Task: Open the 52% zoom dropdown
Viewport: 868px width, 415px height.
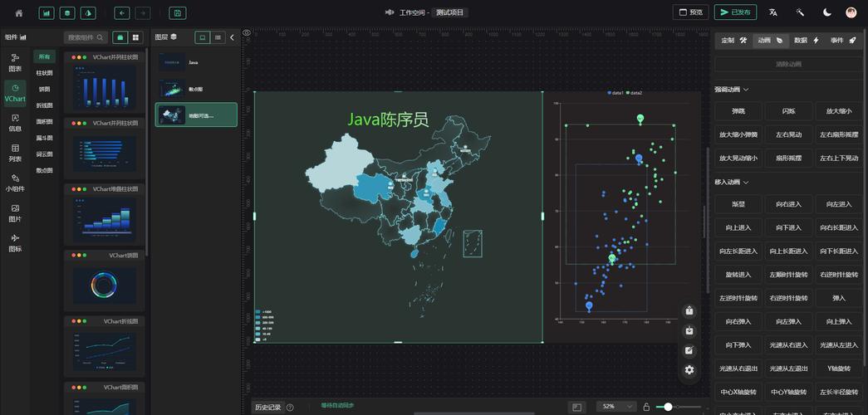Action: (616, 407)
